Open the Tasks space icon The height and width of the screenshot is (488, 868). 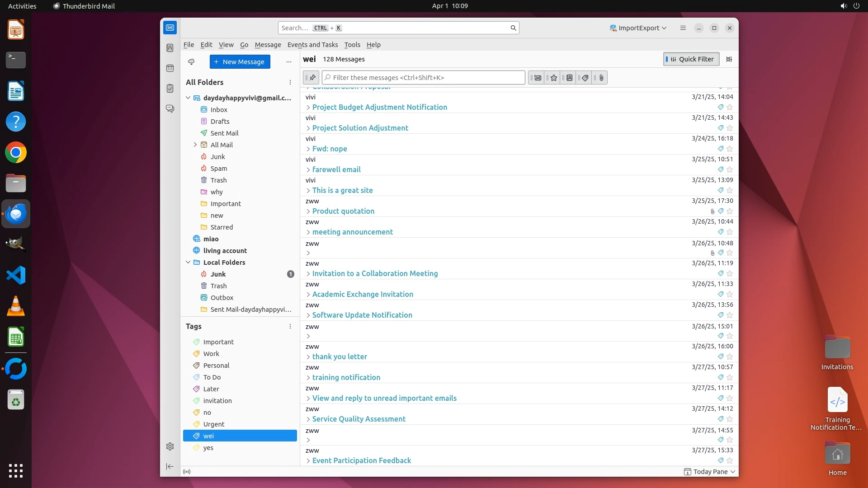coord(170,89)
